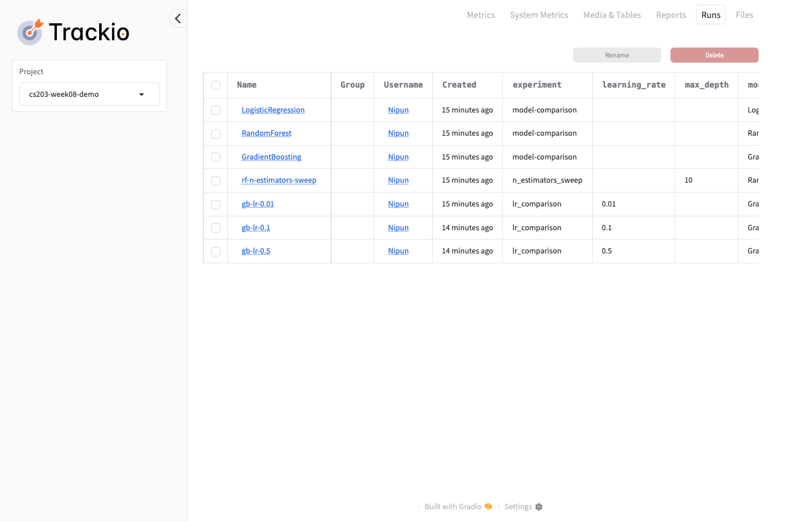Open the System Metrics tab
This screenshot has height=522, width=812.
coord(539,15)
